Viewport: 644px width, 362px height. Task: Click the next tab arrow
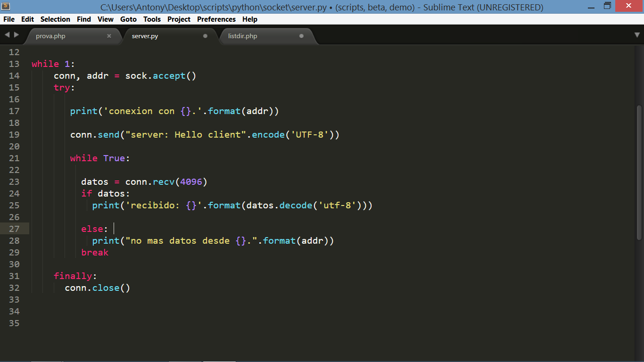(17, 35)
